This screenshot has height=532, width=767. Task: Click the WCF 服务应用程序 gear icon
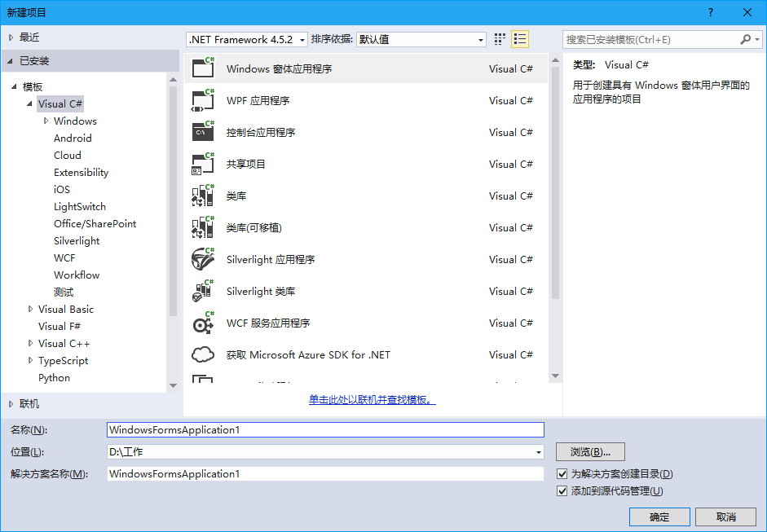[203, 323]
